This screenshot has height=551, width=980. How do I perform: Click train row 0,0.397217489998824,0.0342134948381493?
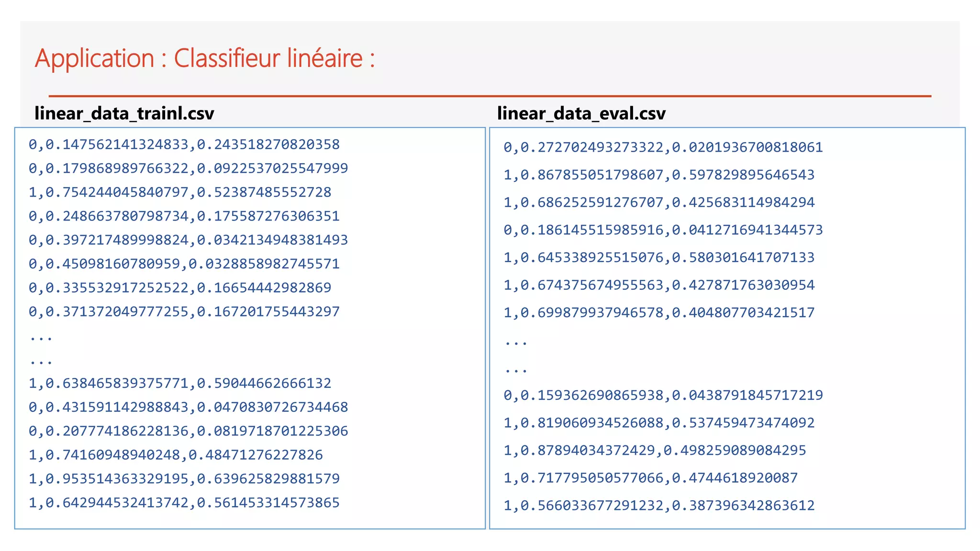(x=189, y=240)
